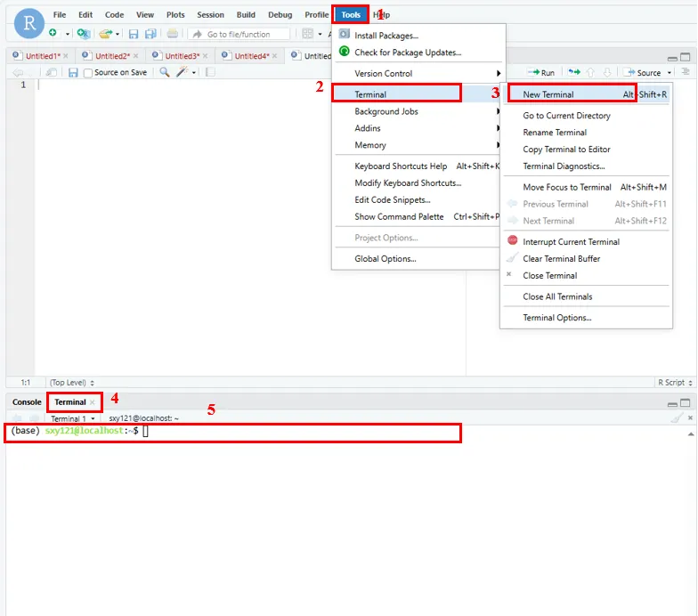Click the print icon in main toolbar
698x616 pixels.
173,34
